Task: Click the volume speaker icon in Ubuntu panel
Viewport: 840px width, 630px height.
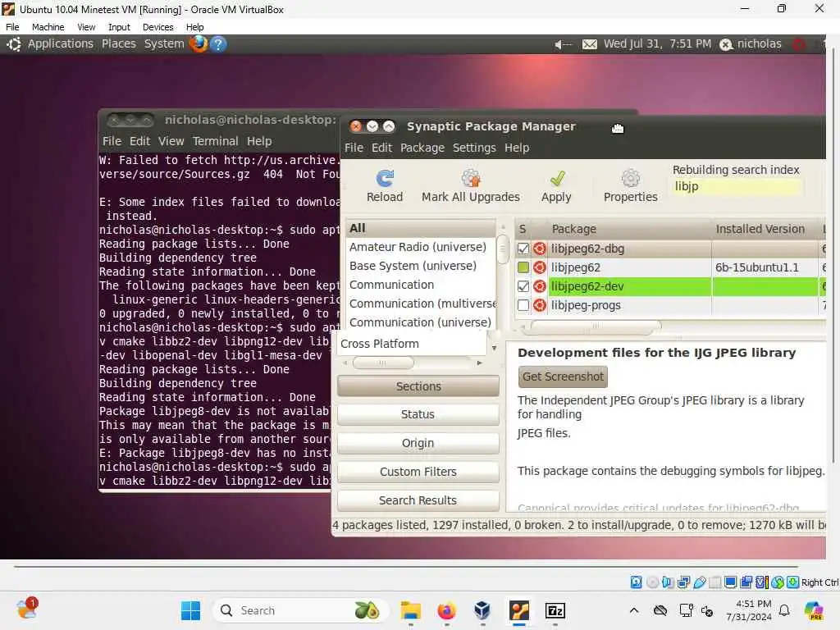Action: tap(562, 44)
